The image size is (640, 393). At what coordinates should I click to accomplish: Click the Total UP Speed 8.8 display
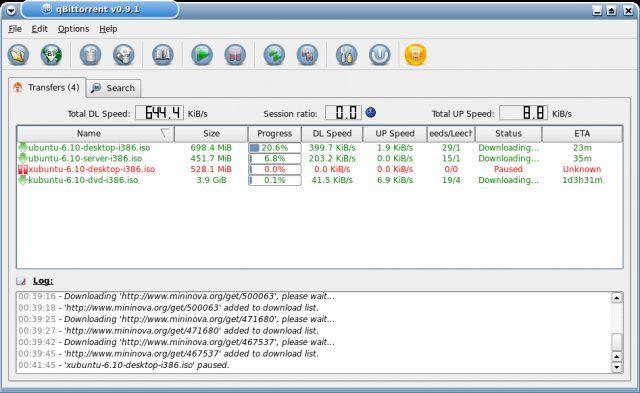point(524,113)
